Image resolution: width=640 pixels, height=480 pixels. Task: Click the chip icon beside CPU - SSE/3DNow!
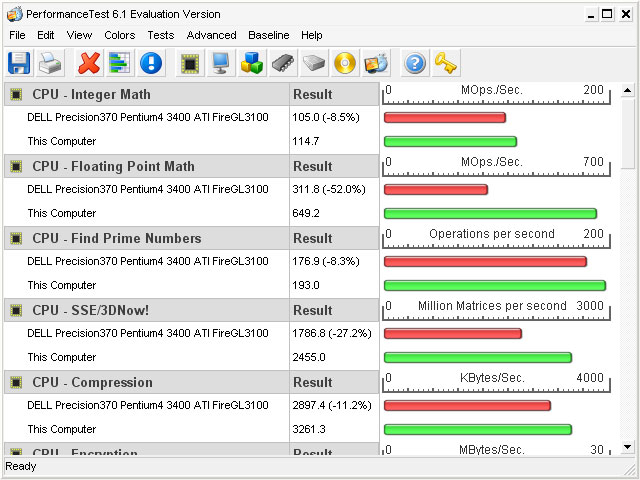coord(16,311)
